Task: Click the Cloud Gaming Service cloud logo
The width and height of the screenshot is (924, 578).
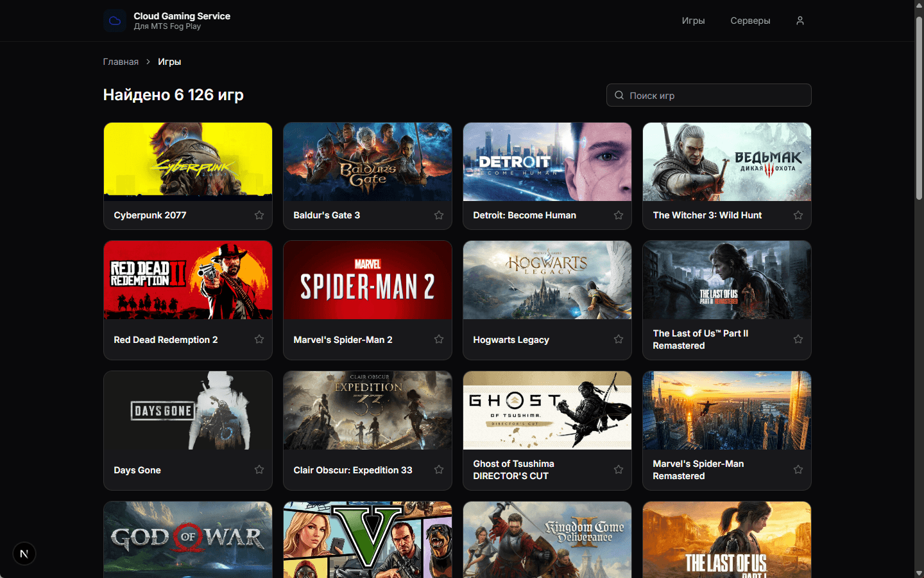Action: (x=115, y=21)
